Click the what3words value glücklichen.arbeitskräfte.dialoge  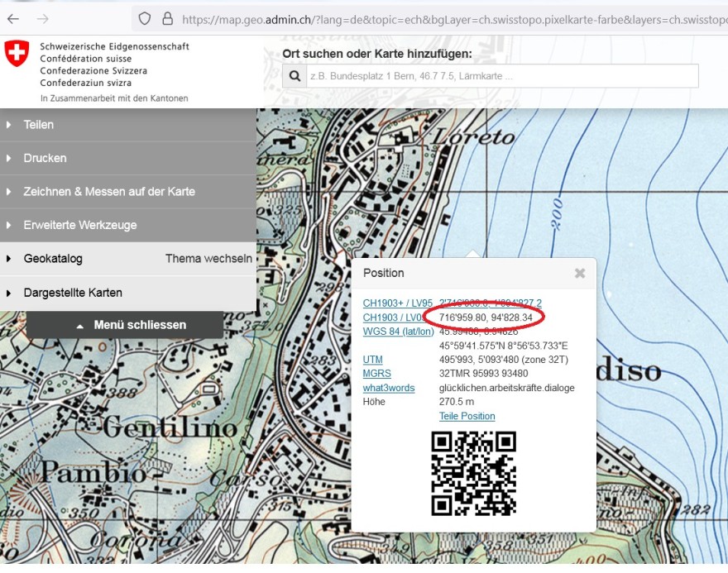click(x=507, y=388)
